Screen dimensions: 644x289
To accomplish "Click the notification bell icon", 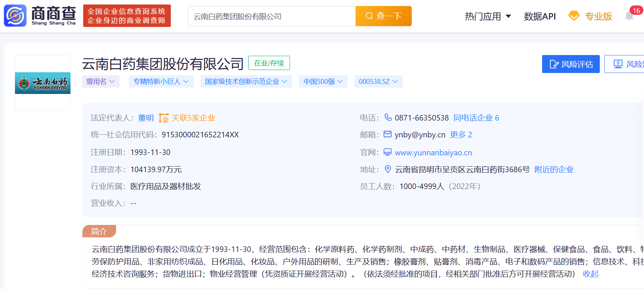I will pos(629,16).
